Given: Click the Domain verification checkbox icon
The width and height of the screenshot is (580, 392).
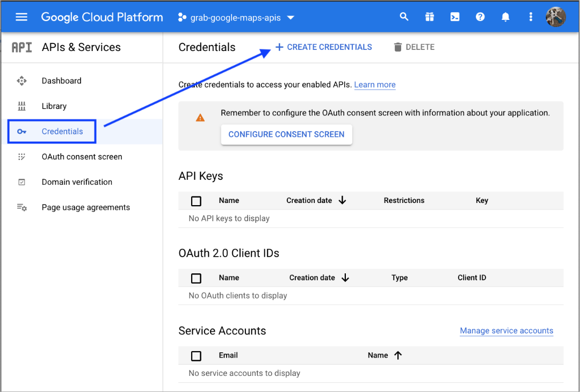Looking at the screenshot, I should [22, 182].
